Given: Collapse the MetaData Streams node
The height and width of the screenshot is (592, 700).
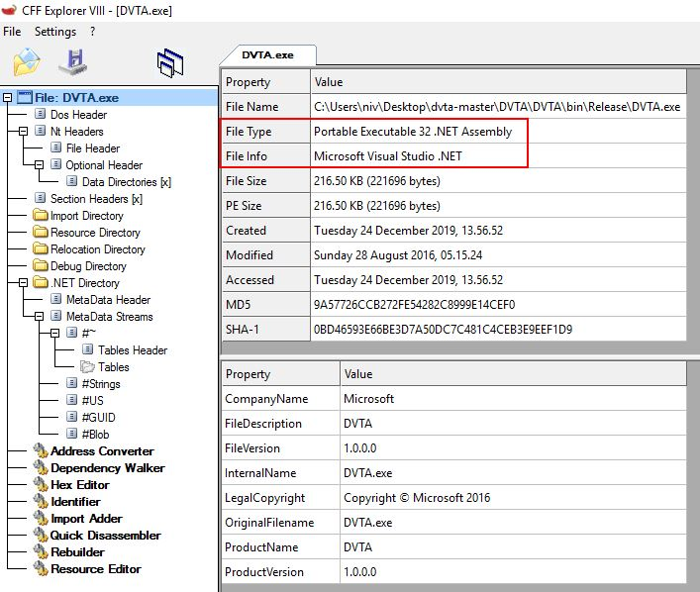Looking at the screenshot, I should (40, 317).
